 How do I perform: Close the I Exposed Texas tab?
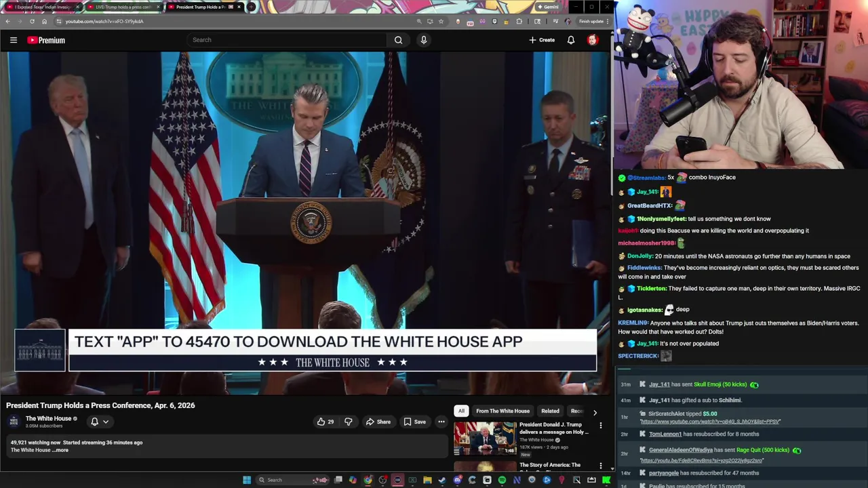(78, 7)
